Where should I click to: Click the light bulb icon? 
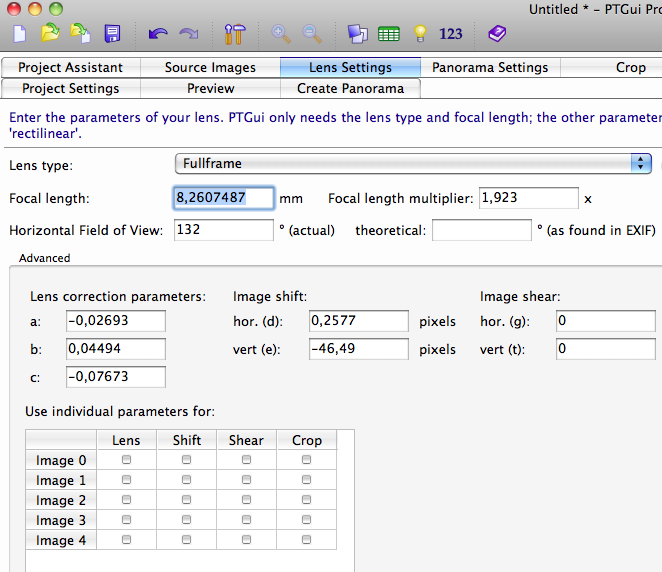click(420, 34)
